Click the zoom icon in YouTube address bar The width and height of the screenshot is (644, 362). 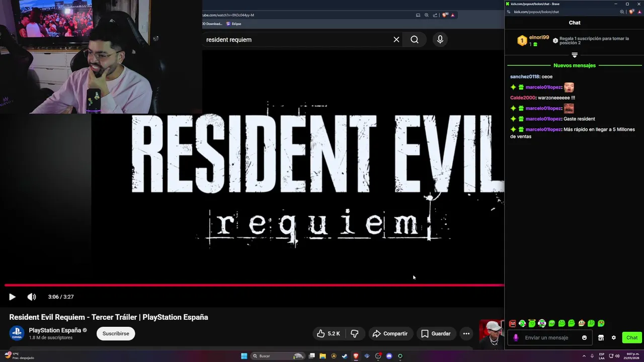click(x=427, y=15)
